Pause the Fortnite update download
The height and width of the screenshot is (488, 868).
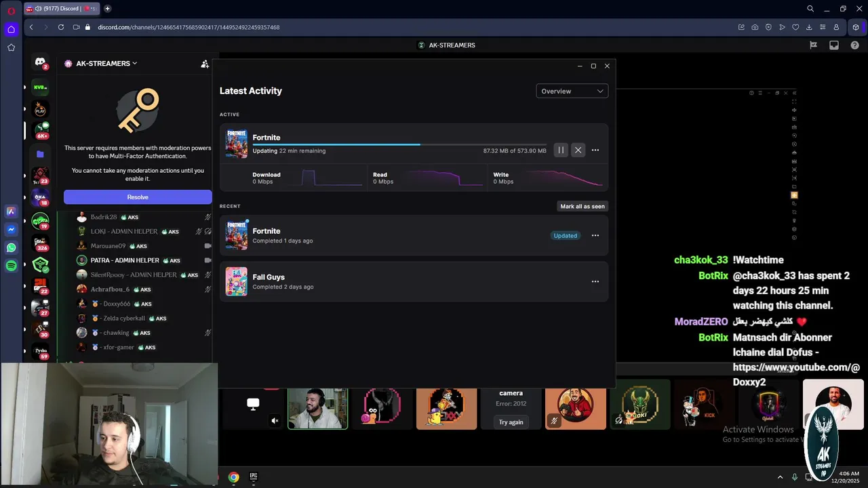(561, 150)
